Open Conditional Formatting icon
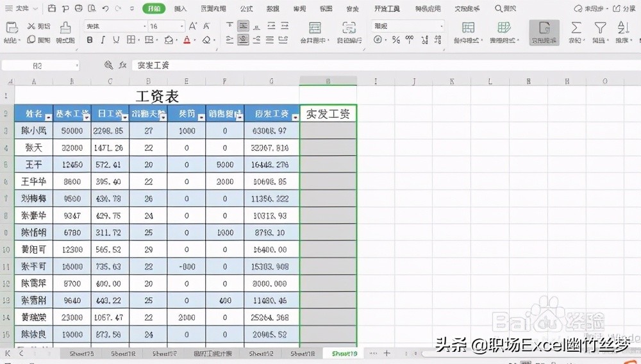This screenshot has width=641, height=364. (468, 28)
